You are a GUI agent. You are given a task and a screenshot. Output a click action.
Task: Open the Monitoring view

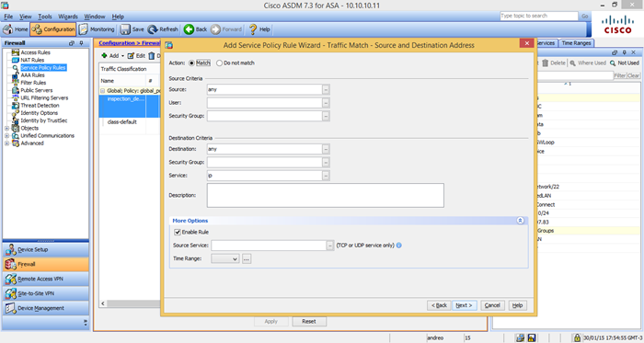click(97, 29)
